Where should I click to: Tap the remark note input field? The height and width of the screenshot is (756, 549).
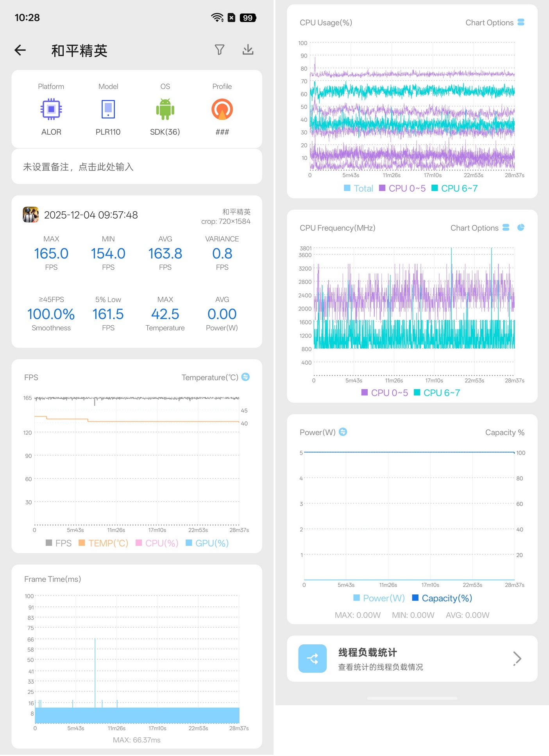[x=137, y=167]
